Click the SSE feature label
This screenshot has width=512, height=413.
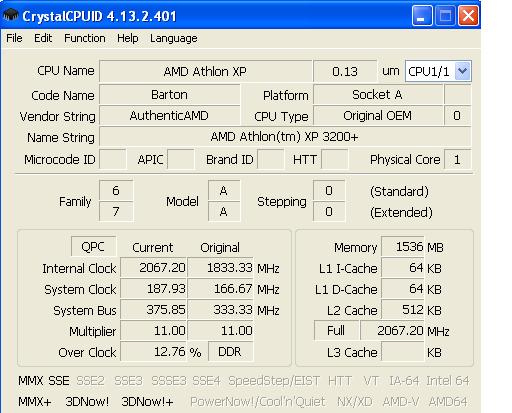(59, 381)
